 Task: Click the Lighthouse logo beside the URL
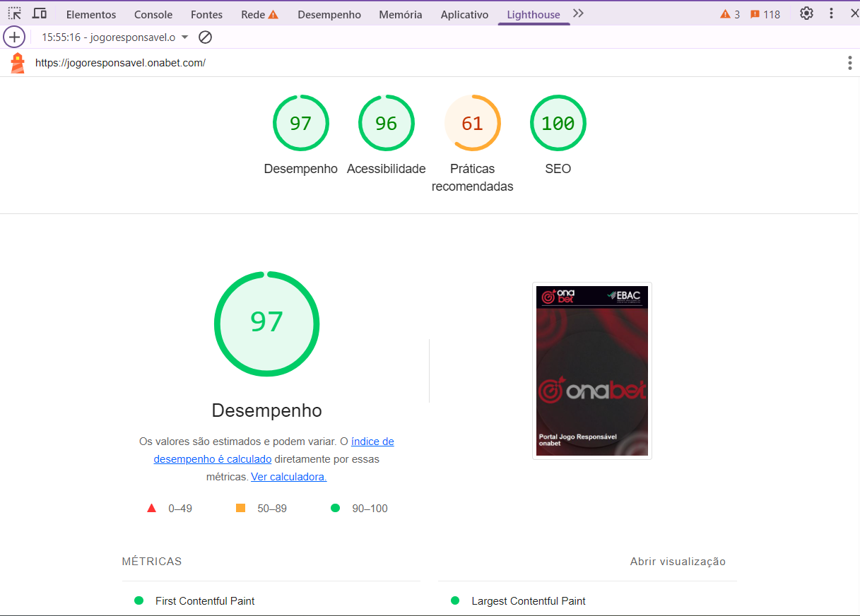[x=17, y=62]
